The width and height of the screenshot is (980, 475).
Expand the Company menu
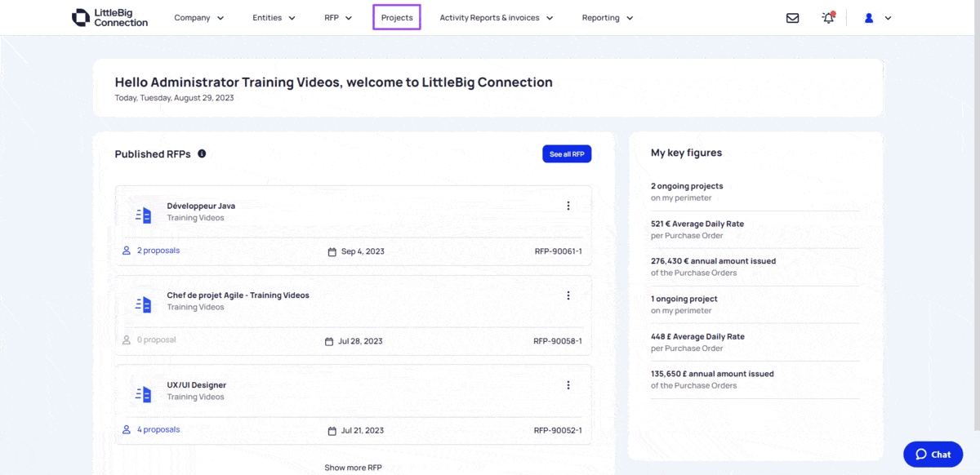coord(199,18)
